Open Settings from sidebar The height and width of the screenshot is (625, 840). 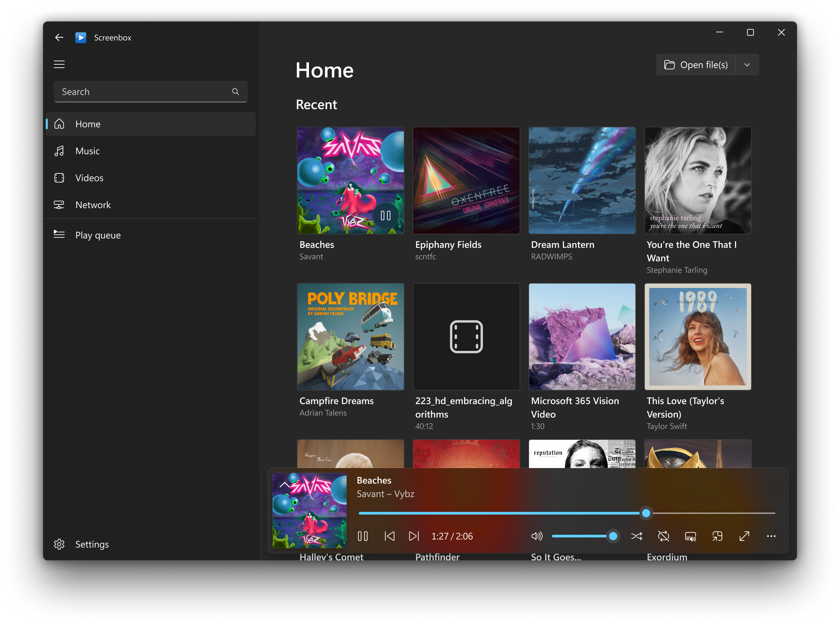point(91,544)
